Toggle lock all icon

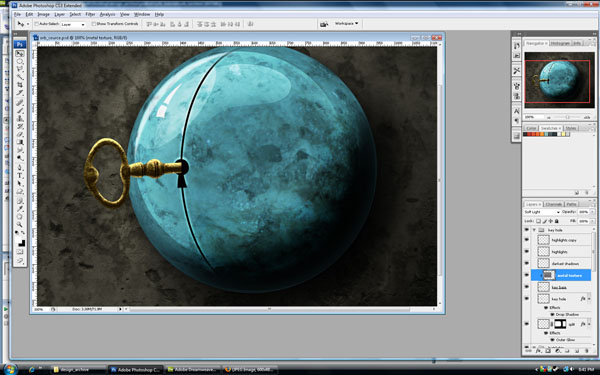pos(557,221)
